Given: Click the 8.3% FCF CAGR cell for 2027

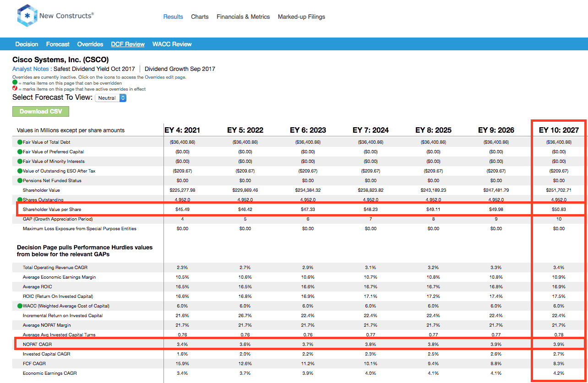Looking at the screenshot, I should [559, 363].
